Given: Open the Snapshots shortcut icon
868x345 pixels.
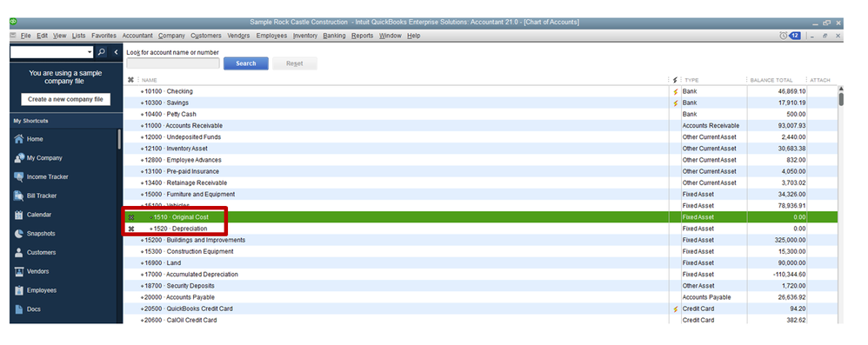Looking at the screenshot, I should [19, 233].
